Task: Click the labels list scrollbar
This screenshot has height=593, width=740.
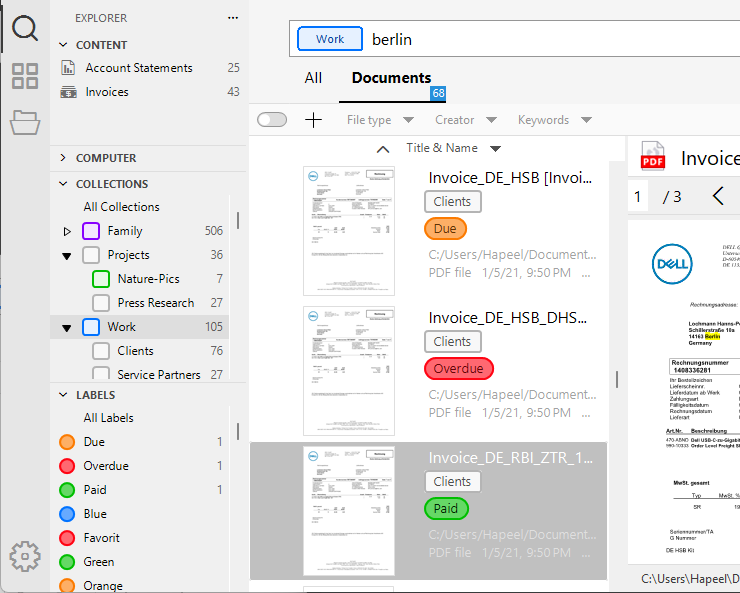Action: [x=238, y=432]
